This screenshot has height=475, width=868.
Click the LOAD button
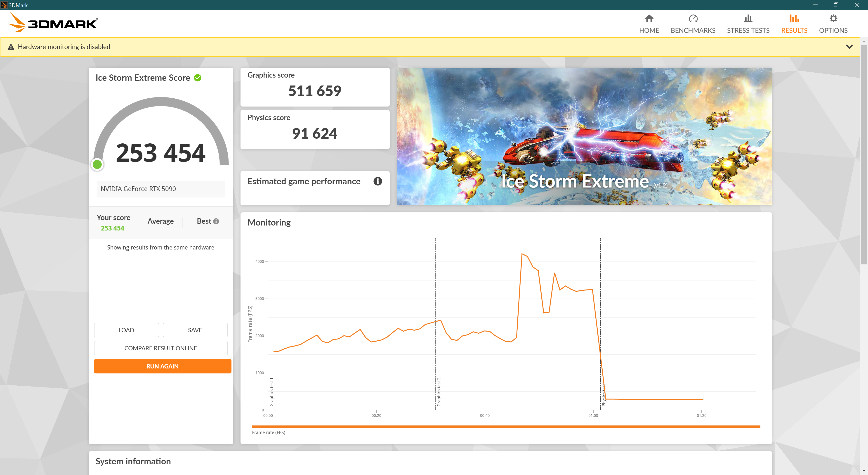pos(126,330)
